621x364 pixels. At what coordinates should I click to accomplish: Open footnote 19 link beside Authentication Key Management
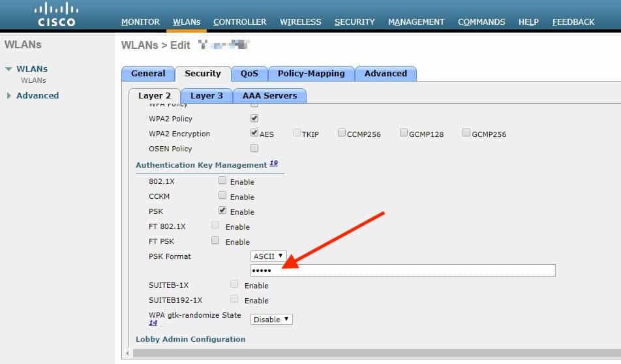(x=274, y=163)
